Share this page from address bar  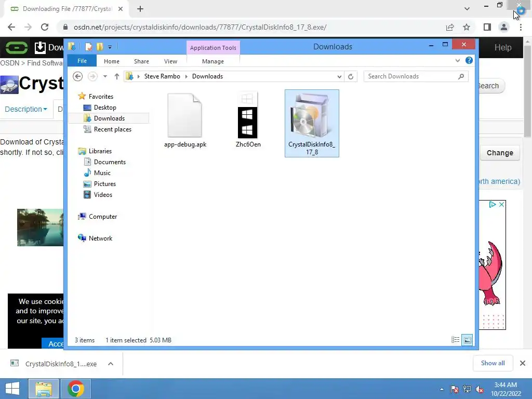tap(450, 27)
